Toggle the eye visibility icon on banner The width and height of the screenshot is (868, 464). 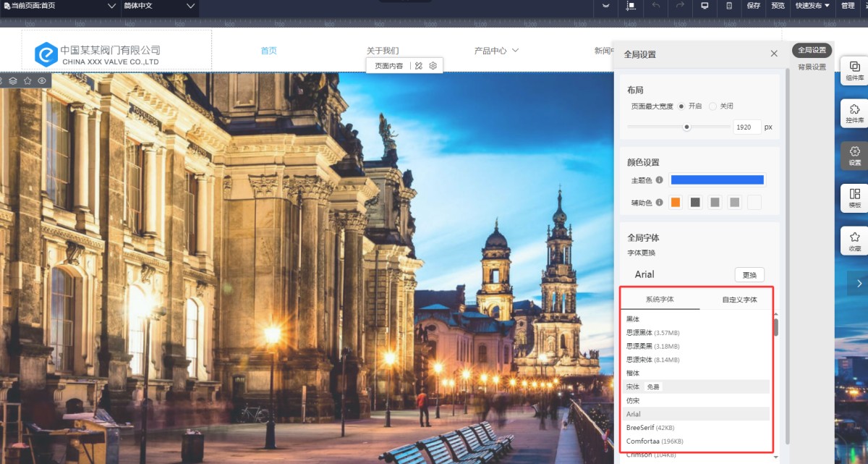pyautogui.click(x=42, y=81)
